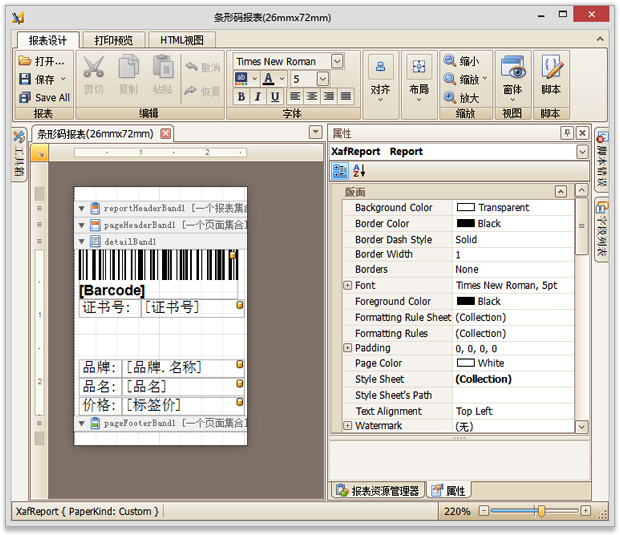Open the 对齐 alignment menu
Screen dimensions: 620x535
tap(380, 80)
